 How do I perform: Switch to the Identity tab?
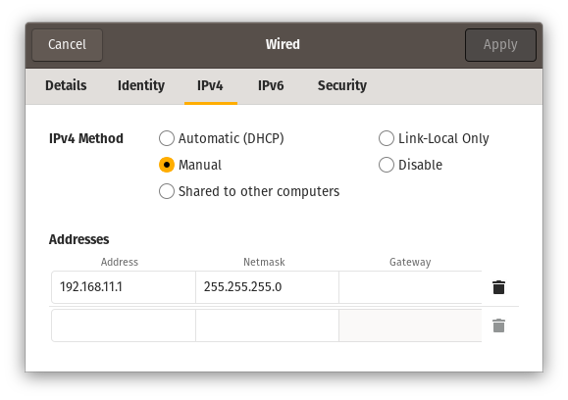pyautogui.click(x=141, y=86)
